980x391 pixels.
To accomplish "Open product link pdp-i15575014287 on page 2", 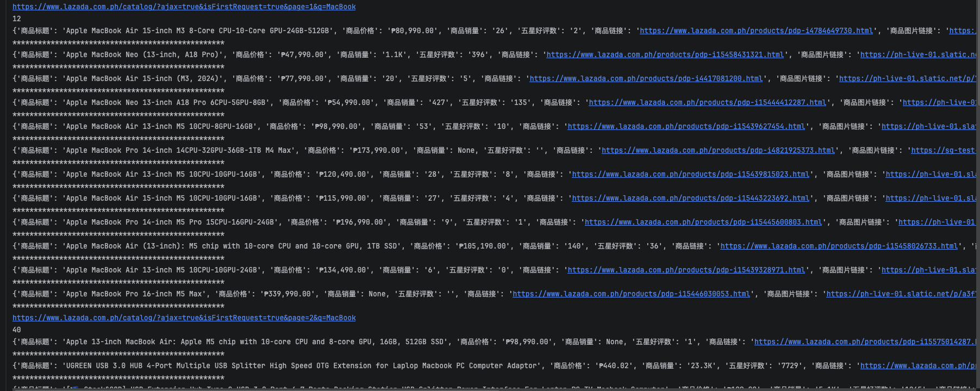I will tap(866, 342).
